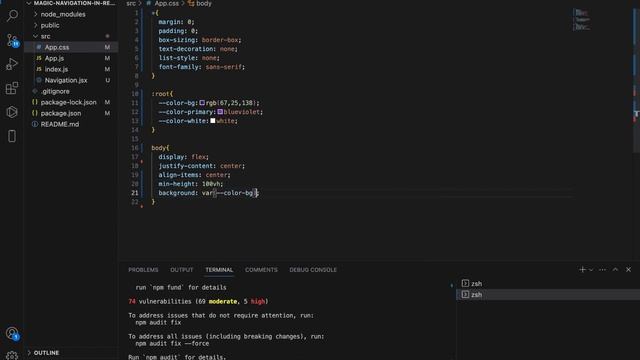The image size is (640, 360).
Task: Click the editor minimap
Action: (x=582, y=20)
